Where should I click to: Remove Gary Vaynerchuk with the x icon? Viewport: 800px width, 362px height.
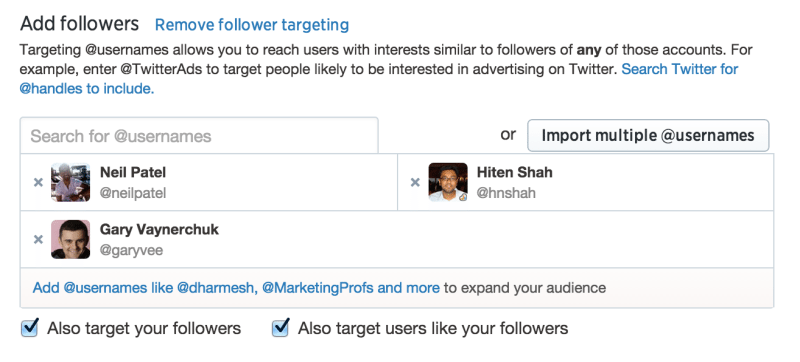click(38, 240)
